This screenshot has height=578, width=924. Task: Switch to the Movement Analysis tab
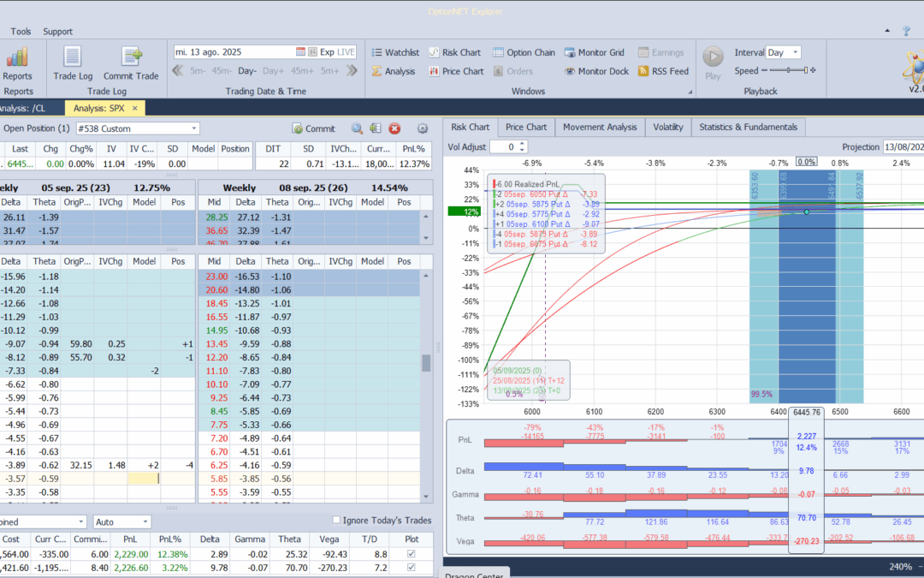[x=599, y=127]
